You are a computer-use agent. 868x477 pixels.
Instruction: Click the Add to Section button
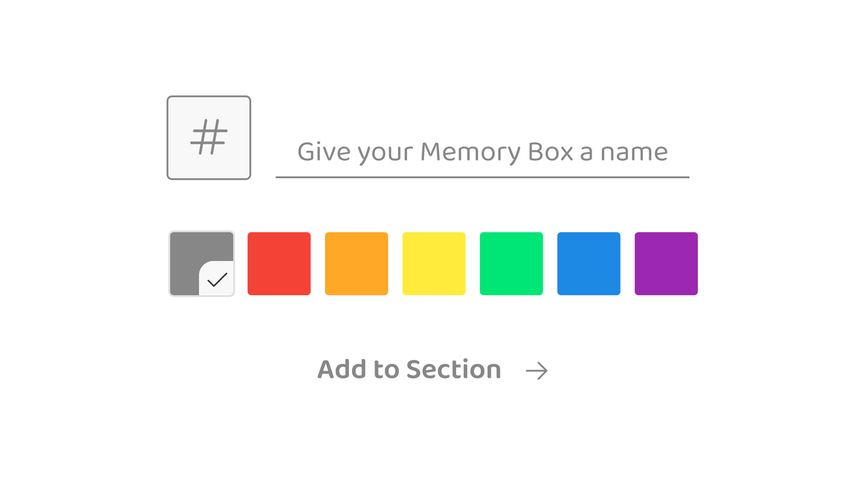pos(409,369)
